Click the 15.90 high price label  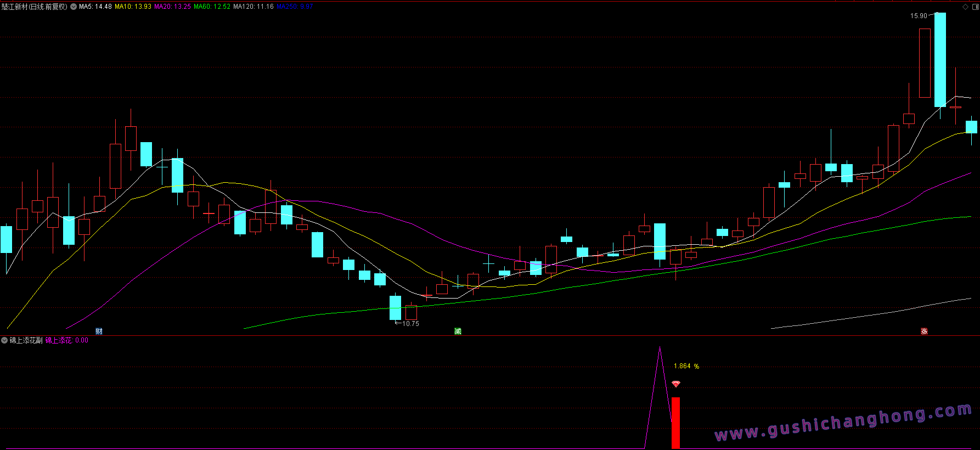[x=919, y=16]
